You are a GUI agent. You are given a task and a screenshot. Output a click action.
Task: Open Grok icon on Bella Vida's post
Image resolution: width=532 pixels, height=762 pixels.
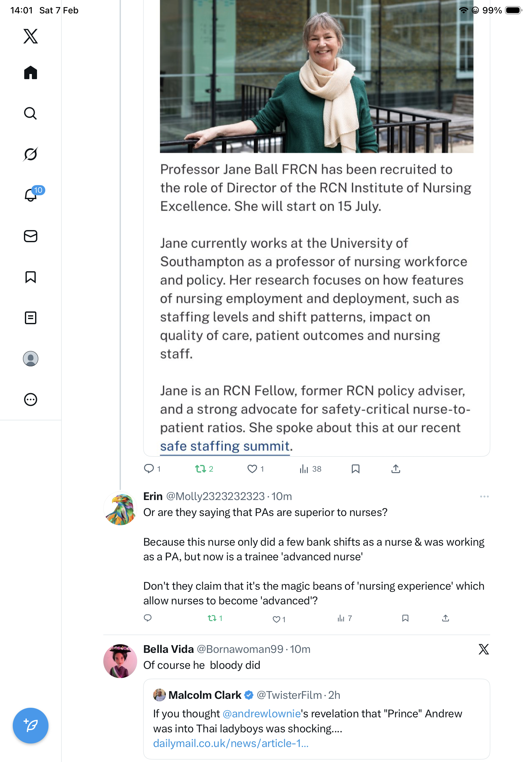(x=484, y=649)
